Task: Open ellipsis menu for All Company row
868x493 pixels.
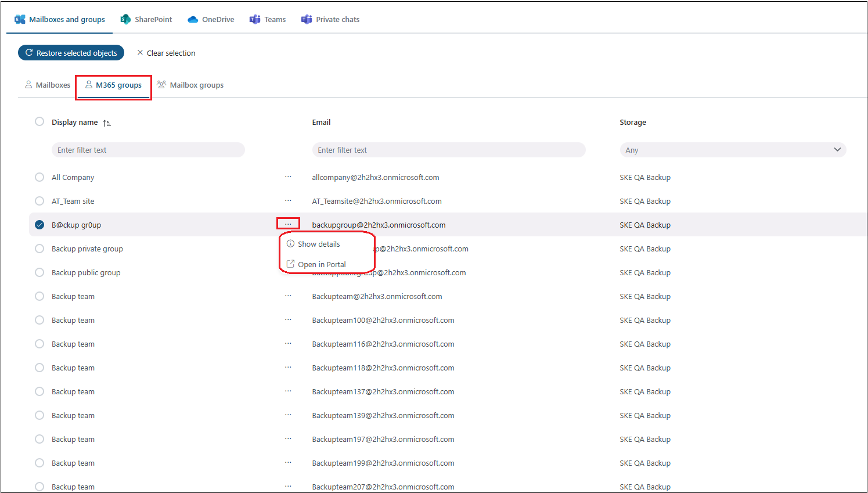Action: coord(288,177)
